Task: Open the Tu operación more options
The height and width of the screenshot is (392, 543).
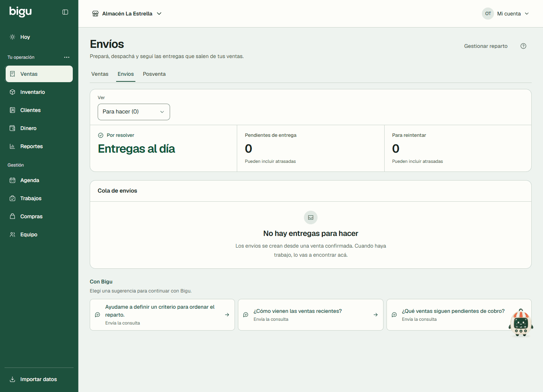Action: tap(67, 57)
